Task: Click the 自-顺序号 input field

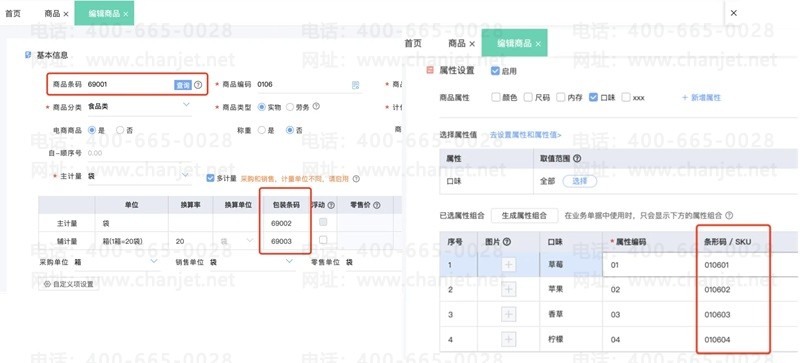Action: coord(140,153)
